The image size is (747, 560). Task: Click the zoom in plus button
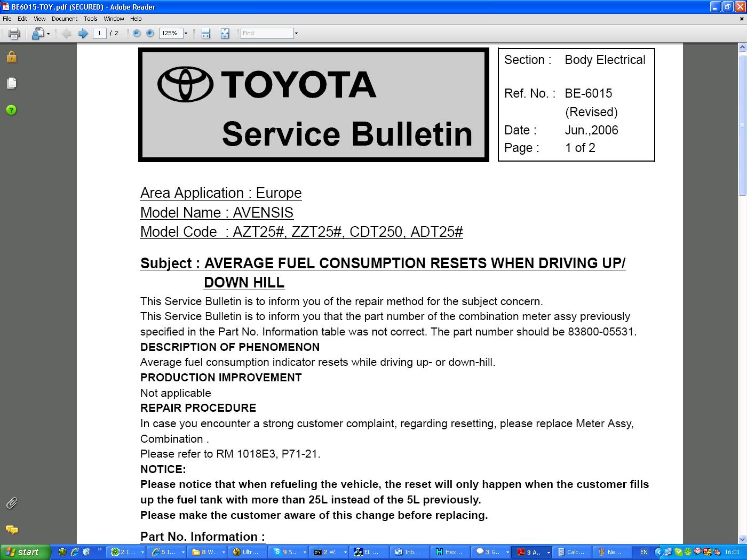pos(150,34)
